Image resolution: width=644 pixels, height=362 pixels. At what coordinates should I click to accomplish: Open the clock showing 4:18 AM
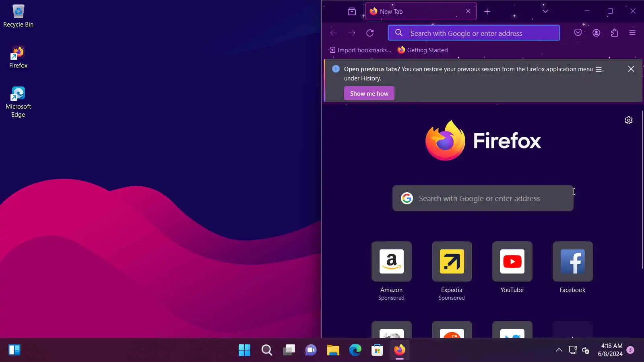pyautogui.click(x=610, y=350)
